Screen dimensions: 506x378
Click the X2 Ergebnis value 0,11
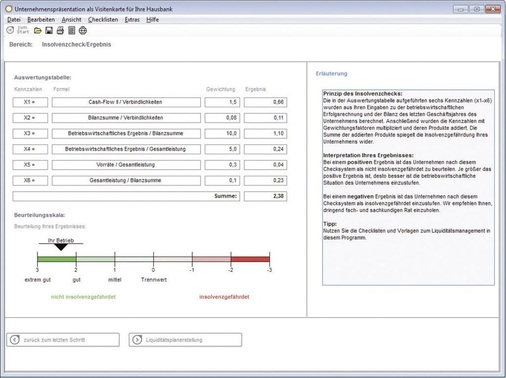(x=265, y=118)
